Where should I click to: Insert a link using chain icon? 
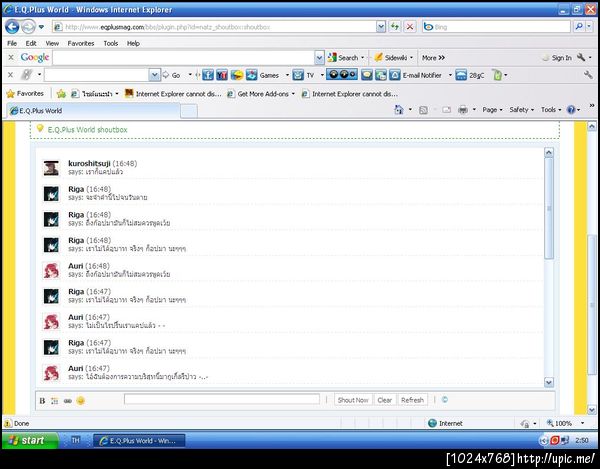pos(68,401)
